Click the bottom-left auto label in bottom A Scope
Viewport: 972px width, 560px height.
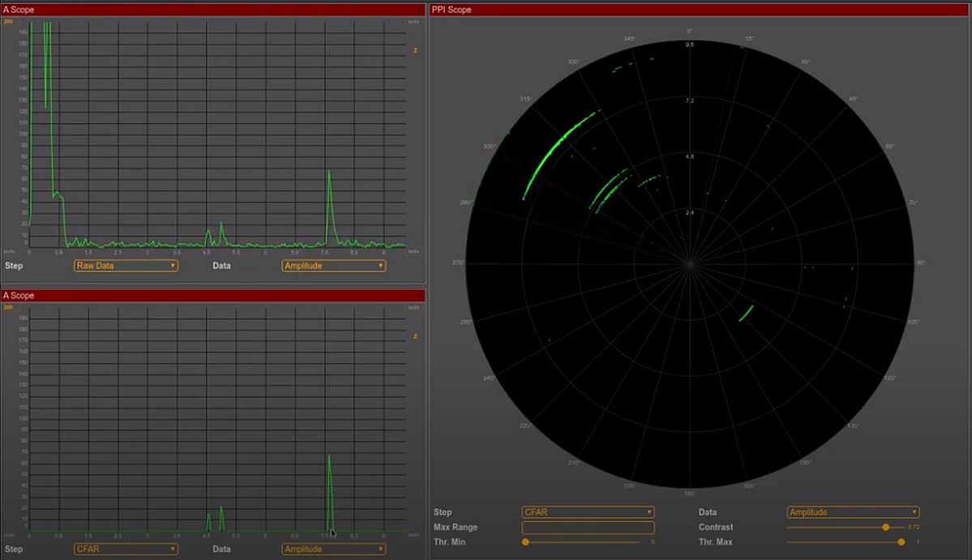(9, 535)
